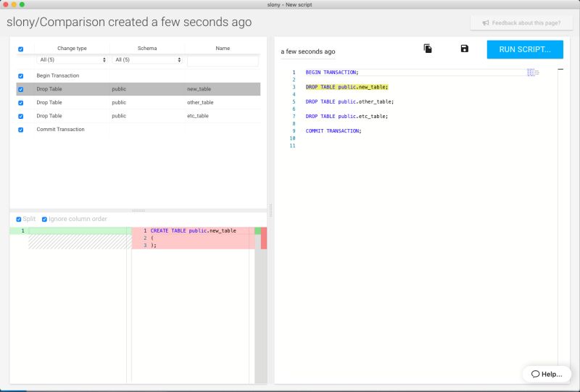
Task: Copy the script to clipboard icon
Action: pyautogui.click(x=428, y=49)
